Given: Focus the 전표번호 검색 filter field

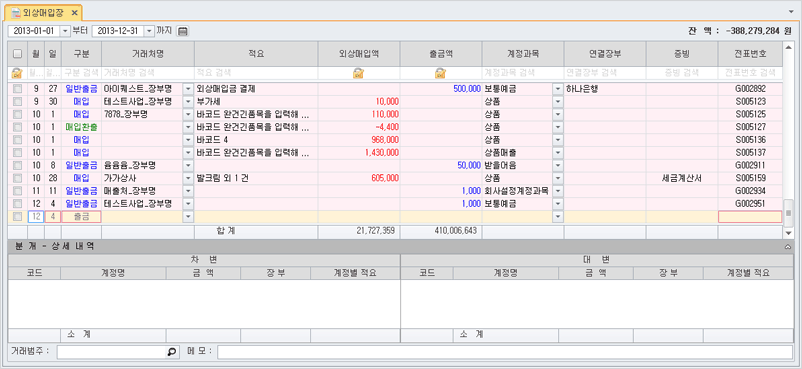Looking at the screenshot, I should click(x=750, y=73).
